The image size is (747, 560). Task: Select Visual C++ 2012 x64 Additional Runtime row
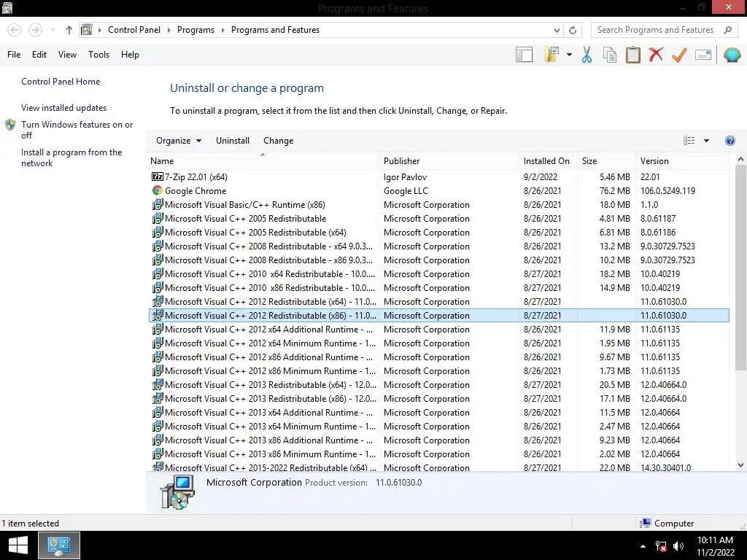(x=438, y=329)
